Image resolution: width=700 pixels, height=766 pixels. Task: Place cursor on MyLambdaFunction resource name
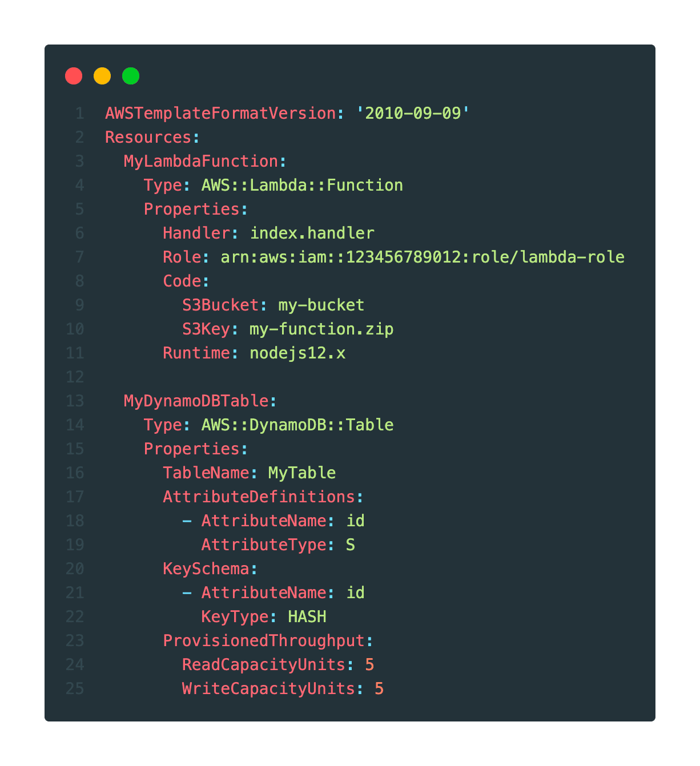201,161
